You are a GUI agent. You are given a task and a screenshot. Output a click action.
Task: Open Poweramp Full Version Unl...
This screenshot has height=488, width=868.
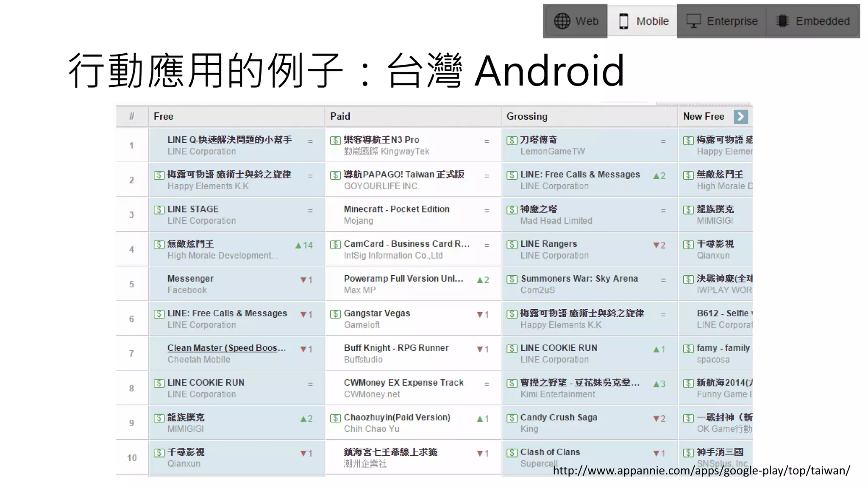click(403, 279)
